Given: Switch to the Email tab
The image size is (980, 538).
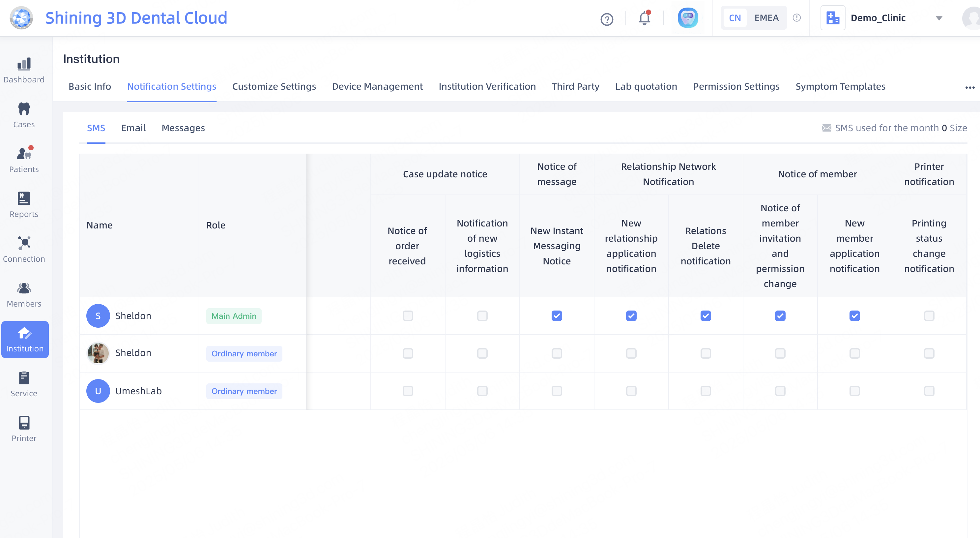Looking at the screenshot, I should click(x=133, y=128).
